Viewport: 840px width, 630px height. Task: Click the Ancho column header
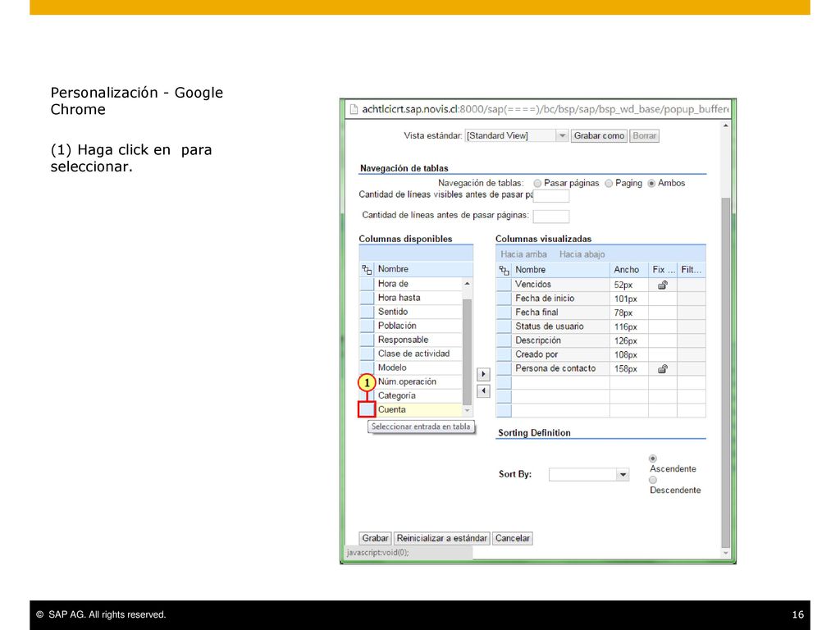629,270
